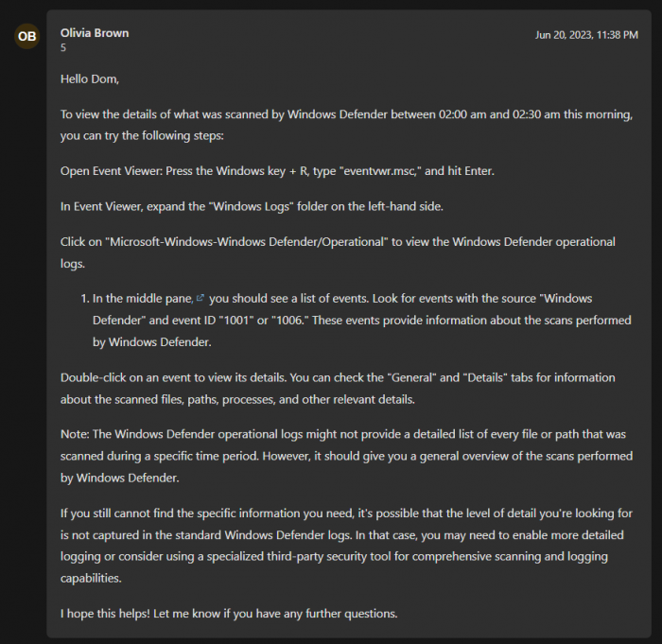Screen dimensions: 662x644
Task: Click the 'If you still cannot find' paragraph
Action: [x=347, y=546]
